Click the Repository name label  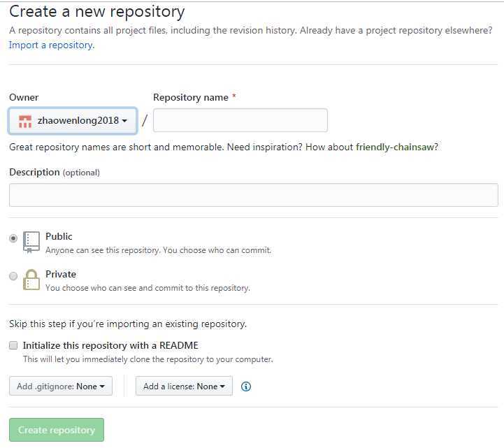191,97
